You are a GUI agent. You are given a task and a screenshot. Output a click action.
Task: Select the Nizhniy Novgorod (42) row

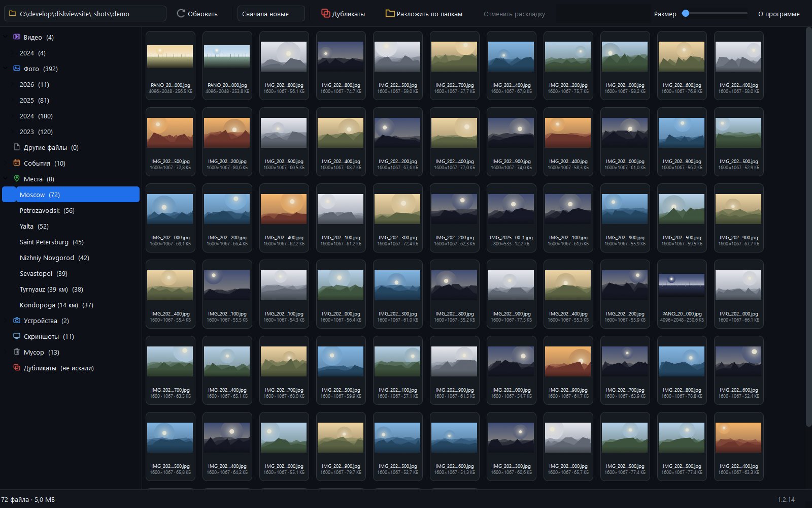(x=71, y=258)
